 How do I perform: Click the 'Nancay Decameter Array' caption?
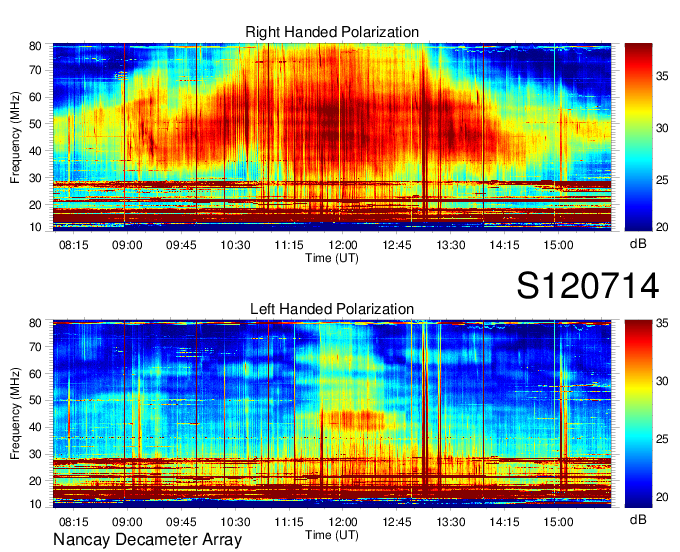(147, 540)
